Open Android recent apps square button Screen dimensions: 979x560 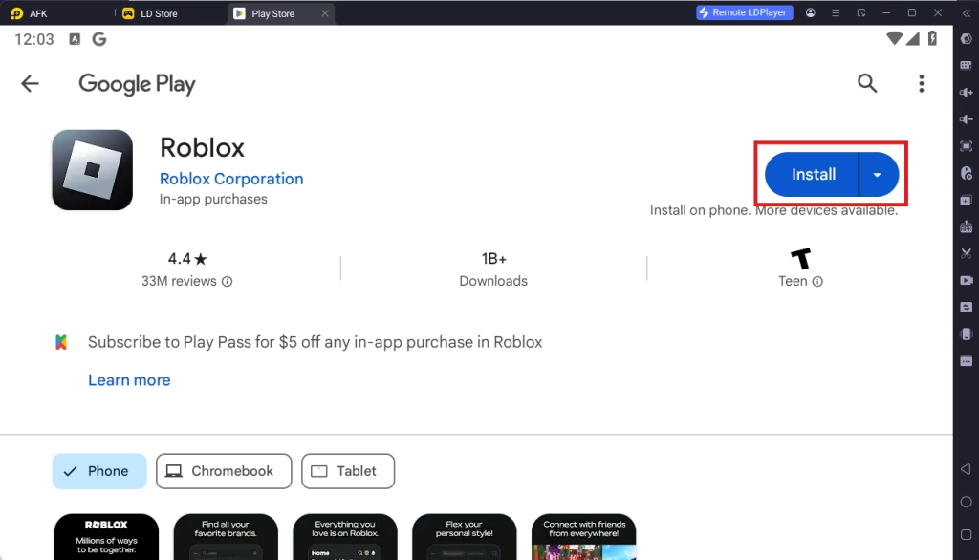pos(966,535)
